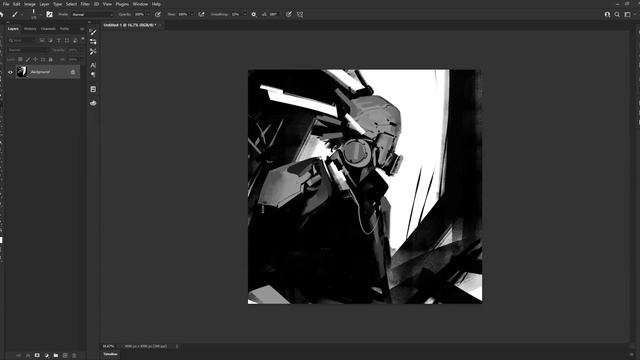This screenshot has width=640, height=360.
Task: Toggle pressure for size icon
Action: pyautogui.click(x=289, y=14)
